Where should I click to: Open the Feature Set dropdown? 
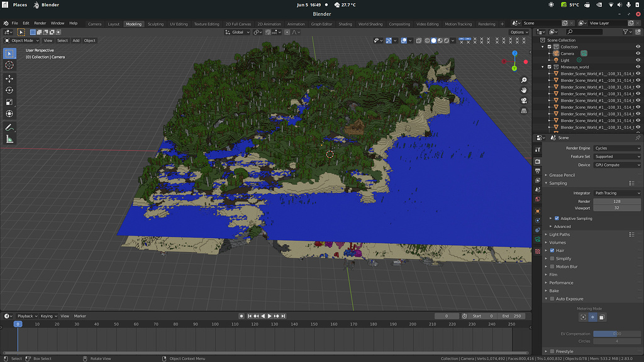click(x=617, y=156)
